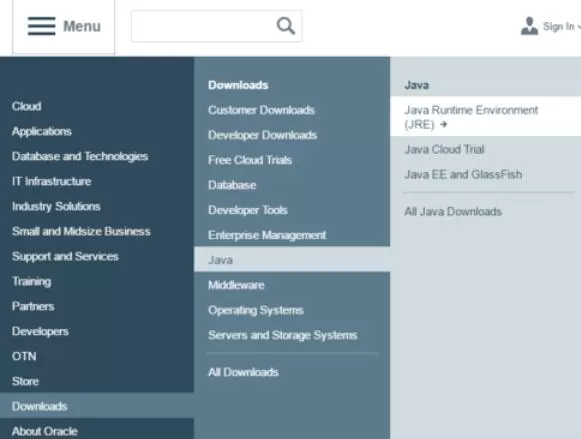Image resolution: width=581 pixels, height=439 pixels.
Task: Open the About Oracle menu item
Action: 44,431
